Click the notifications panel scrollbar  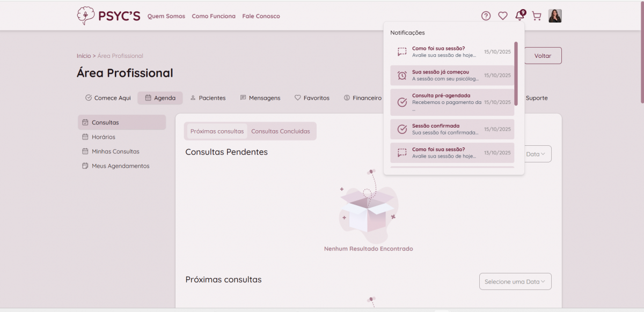516,74
